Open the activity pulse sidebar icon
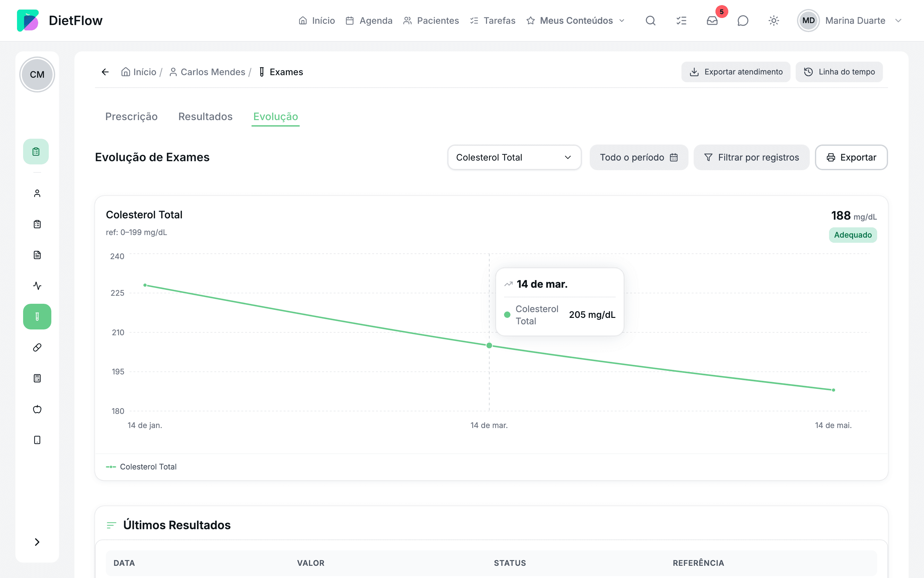The image size is (924, 578). [37, 286]
